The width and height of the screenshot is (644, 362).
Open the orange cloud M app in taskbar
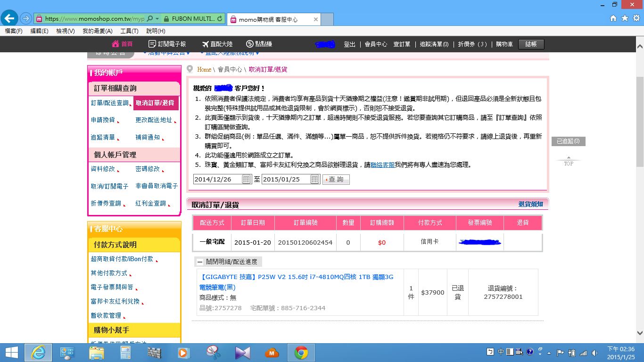[x=272, y=353]
